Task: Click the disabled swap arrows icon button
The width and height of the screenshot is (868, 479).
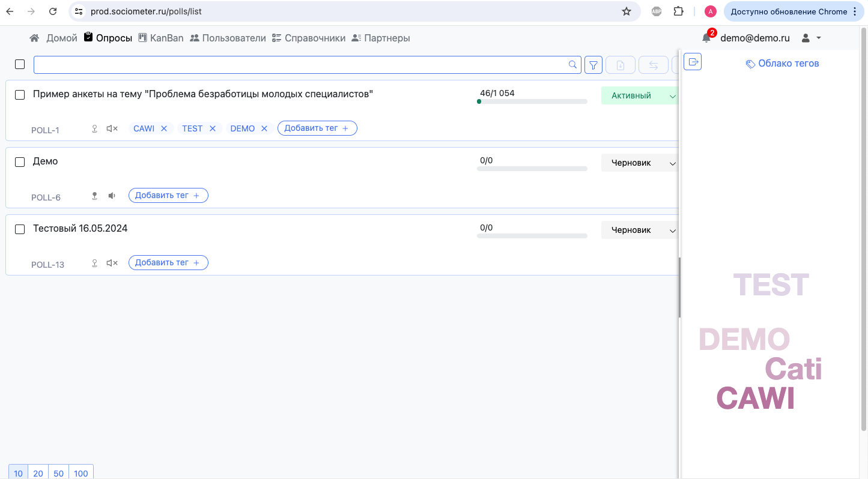Action: pos(654,65)
